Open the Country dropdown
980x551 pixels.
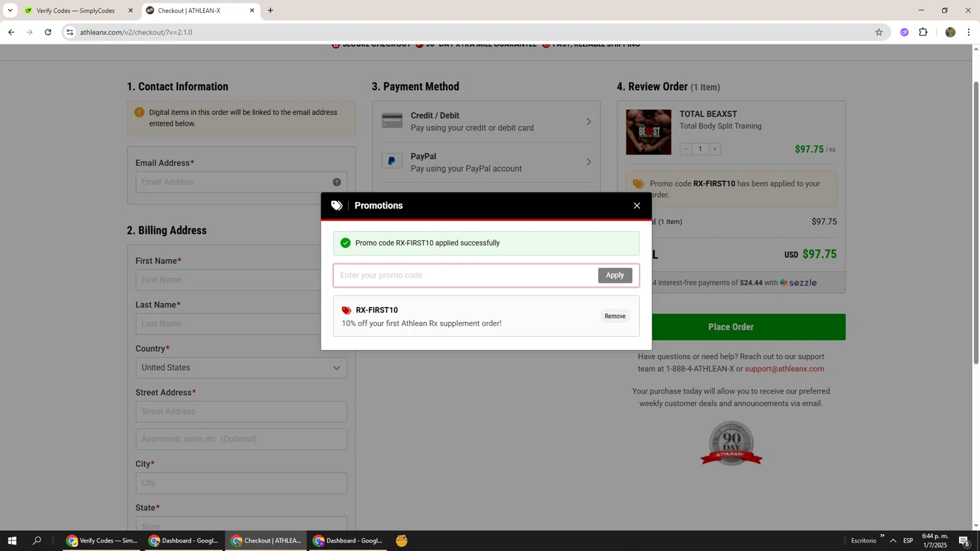click(241, 368)
